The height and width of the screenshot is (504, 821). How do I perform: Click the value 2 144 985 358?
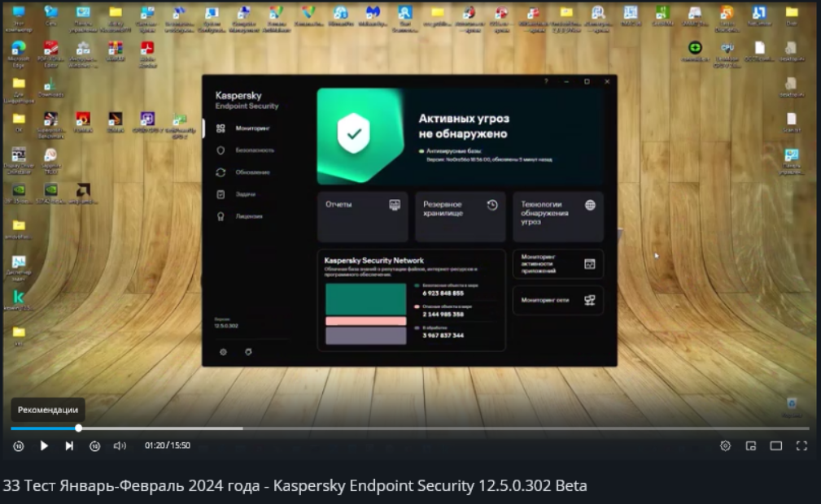click(443, 314)
